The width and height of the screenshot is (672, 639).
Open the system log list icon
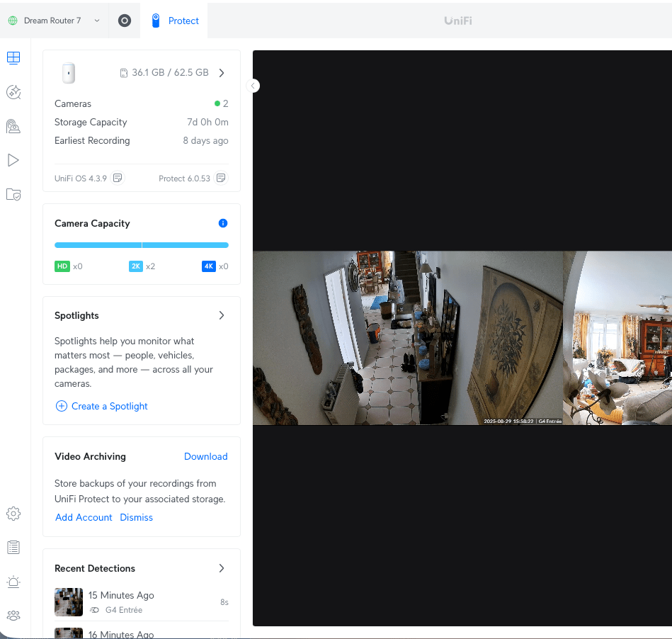[13, 547]
